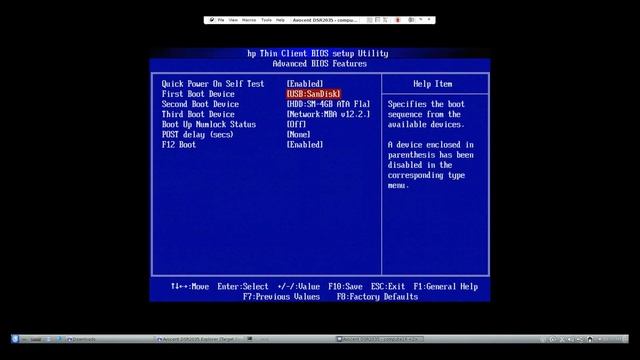This screenshot has height=360, width=640.
Task: Switch to Avocent DSR2035 viewer taskbar button
Action: [380, 339]
